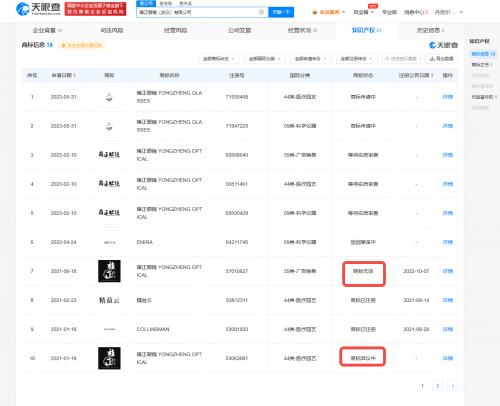Screen dimensions: 500x406
Task: Switch to the 查关系 search tab
Action: click(x=185, y=3)
